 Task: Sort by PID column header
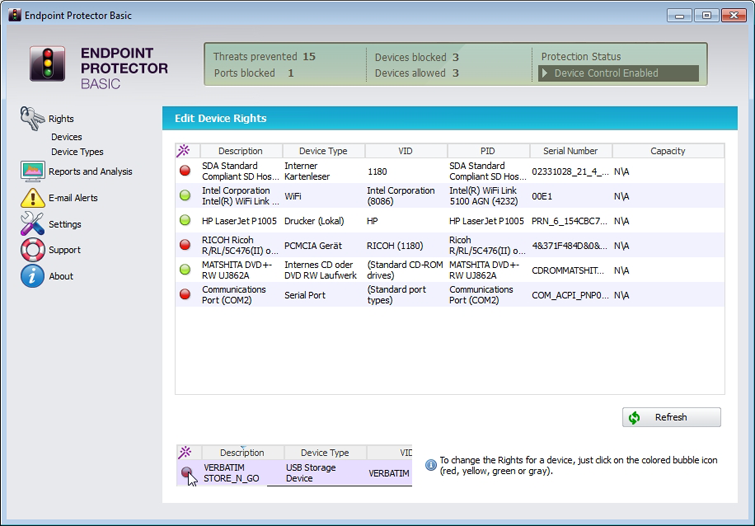488,151
